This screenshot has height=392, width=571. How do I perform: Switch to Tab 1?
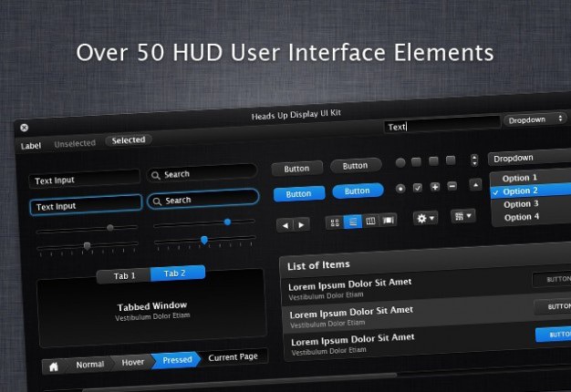coord(124,276)
